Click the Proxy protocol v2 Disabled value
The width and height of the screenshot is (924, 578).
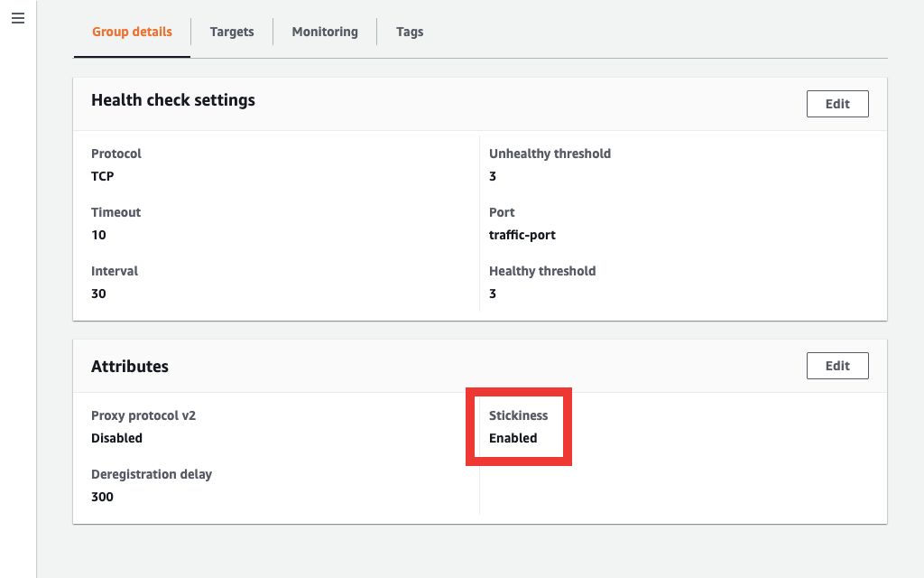[115, 438]
